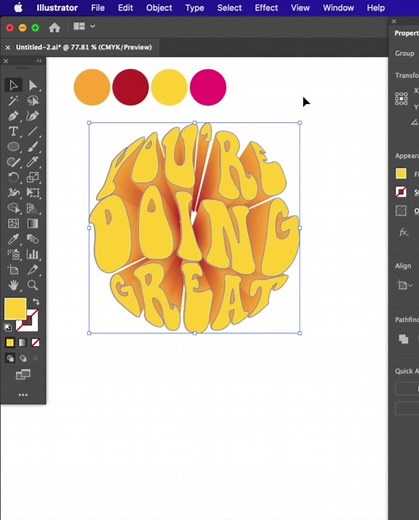Enable Draw Inside mode

coord(35,358)
